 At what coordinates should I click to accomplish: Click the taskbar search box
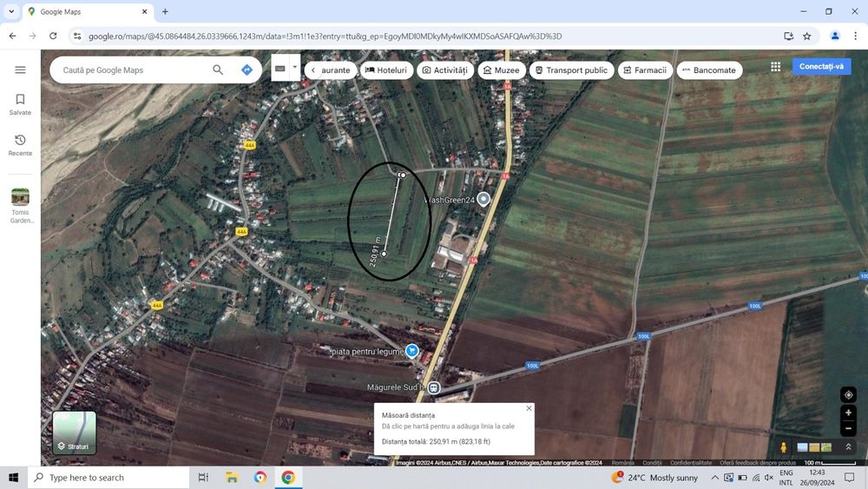[x=108, y=478]
